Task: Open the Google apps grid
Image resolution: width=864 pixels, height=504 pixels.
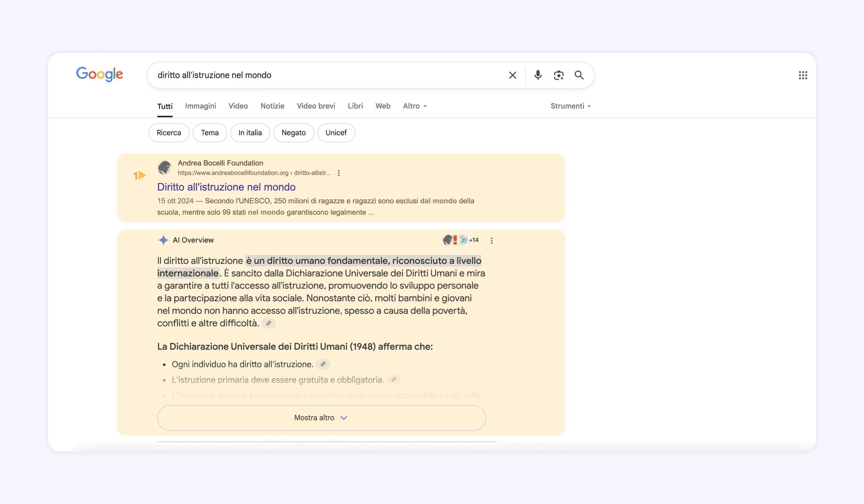Action: 803,75
